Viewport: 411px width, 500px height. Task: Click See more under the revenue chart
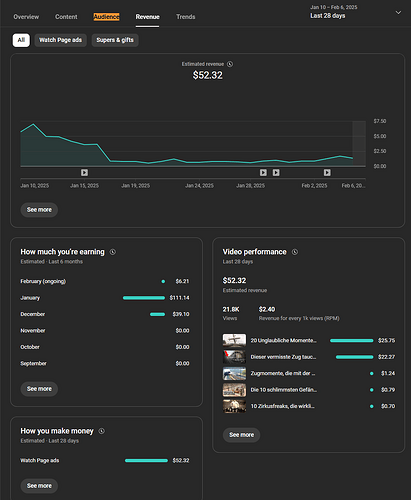[x=39, y=210]
